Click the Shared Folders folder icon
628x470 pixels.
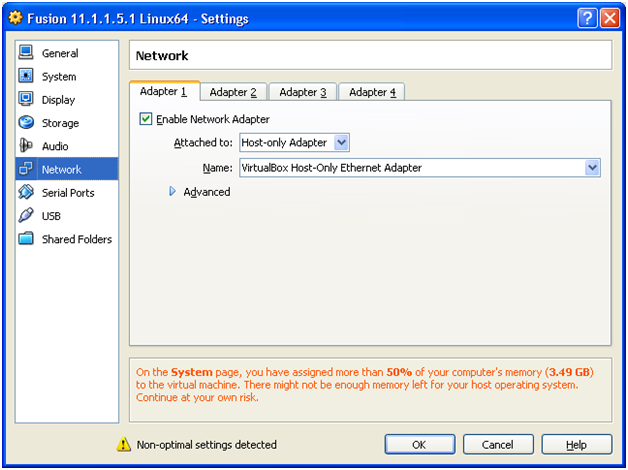coord(26,238)
